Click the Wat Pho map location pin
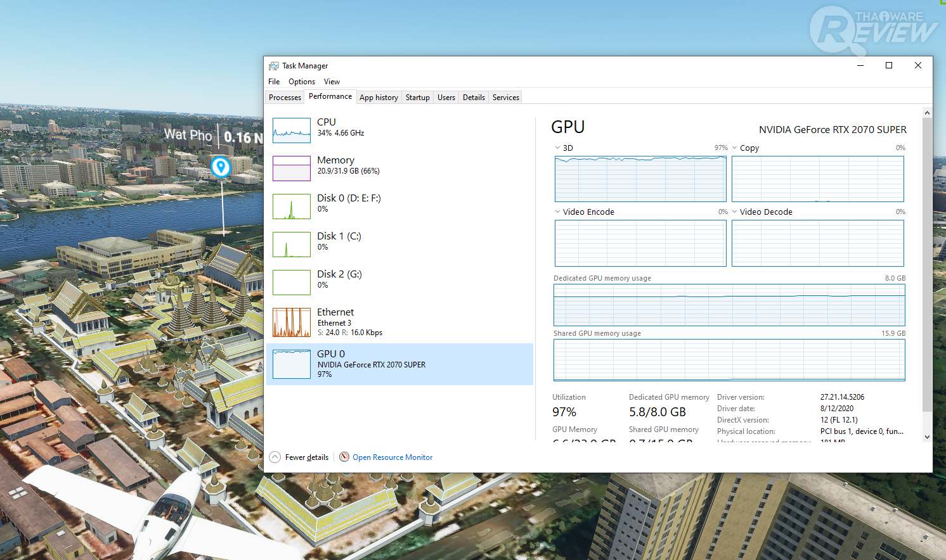The width and height of the screenshot is (946, 560). point(221,167)
